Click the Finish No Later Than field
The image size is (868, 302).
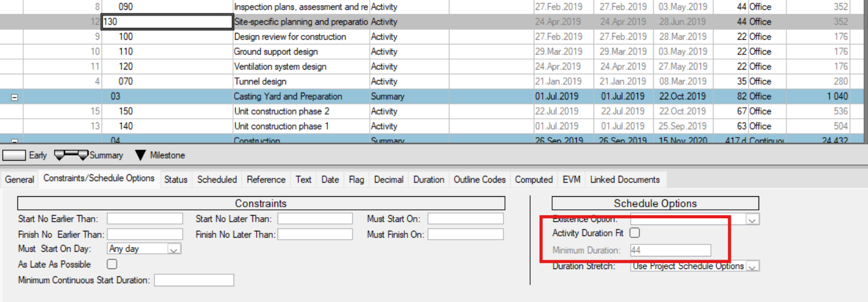click(315, 234)
